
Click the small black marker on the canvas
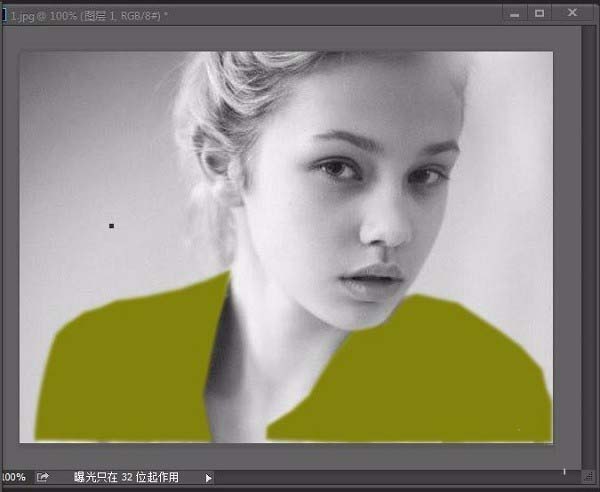[x=111, y=226]
